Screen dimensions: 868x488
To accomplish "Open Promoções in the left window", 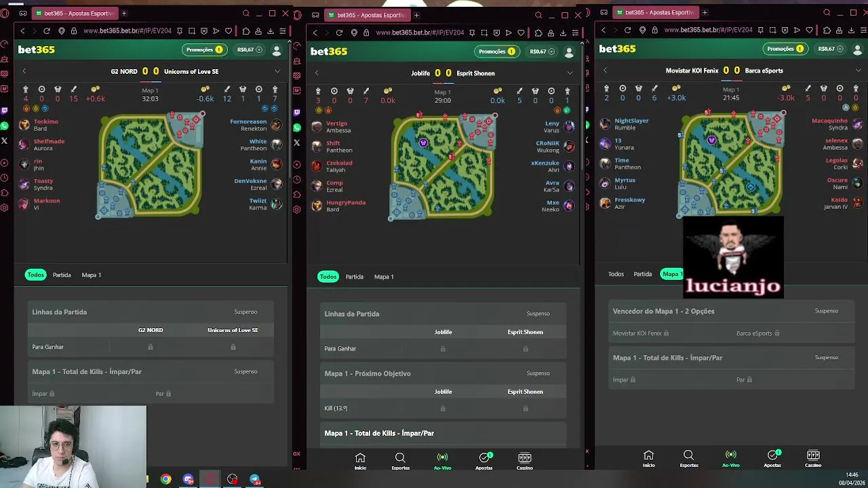I will 205,49.
